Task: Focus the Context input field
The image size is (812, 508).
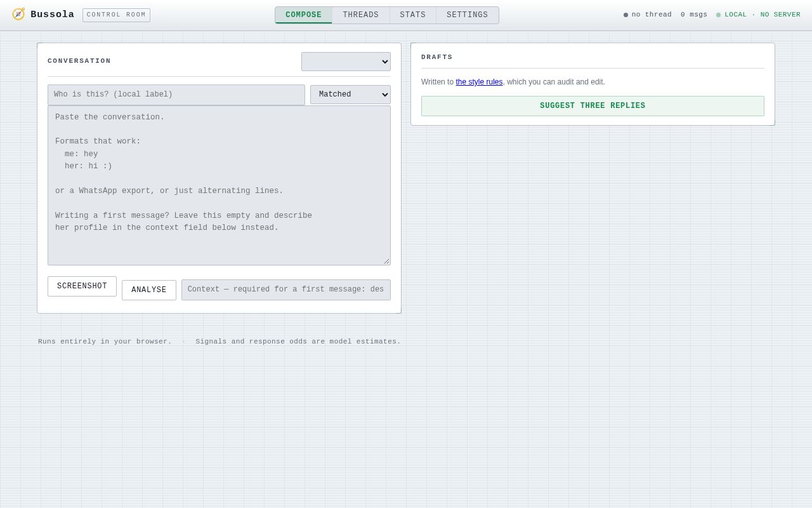Action: tap(286, 290)
